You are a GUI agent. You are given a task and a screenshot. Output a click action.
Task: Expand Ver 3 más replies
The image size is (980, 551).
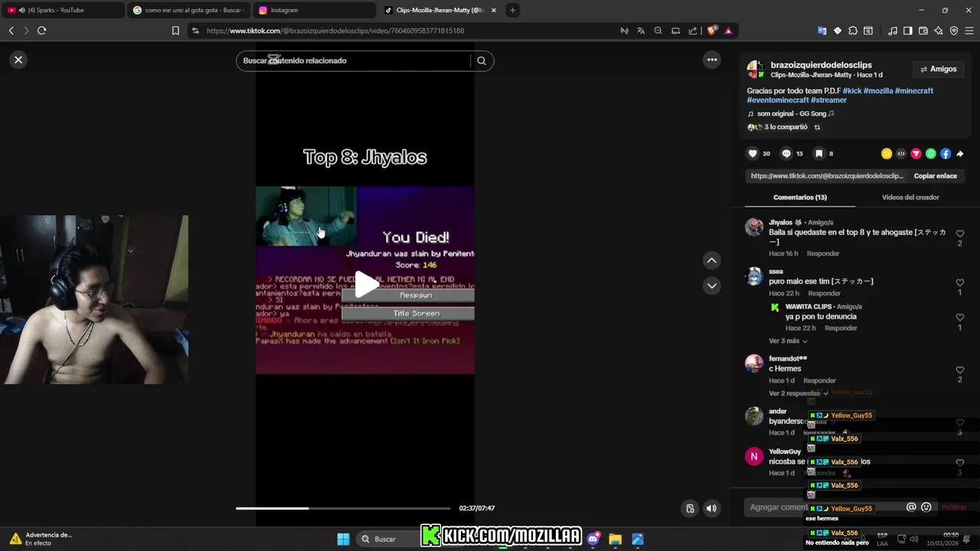(788, 341)
